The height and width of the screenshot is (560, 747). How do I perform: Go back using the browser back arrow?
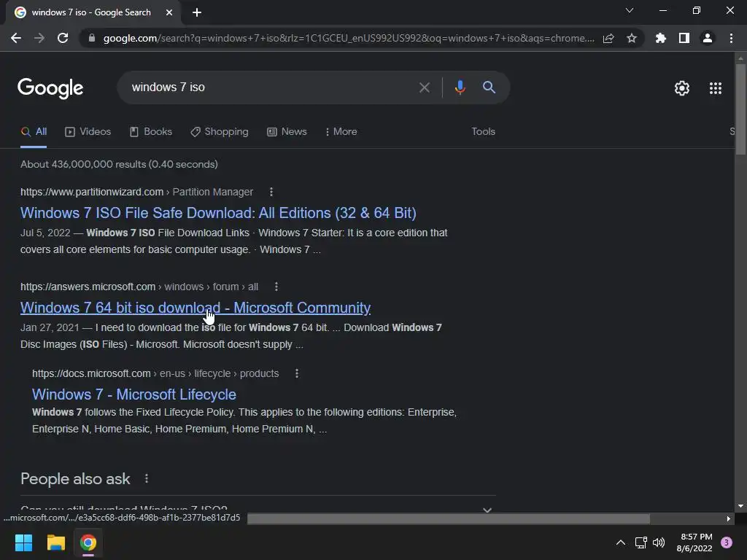16,38
